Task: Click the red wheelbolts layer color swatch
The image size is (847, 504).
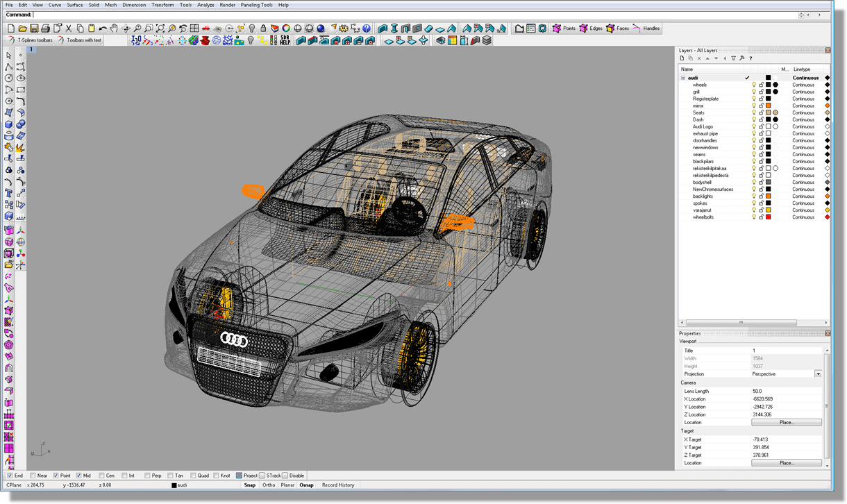Action: tap(768, 217)
